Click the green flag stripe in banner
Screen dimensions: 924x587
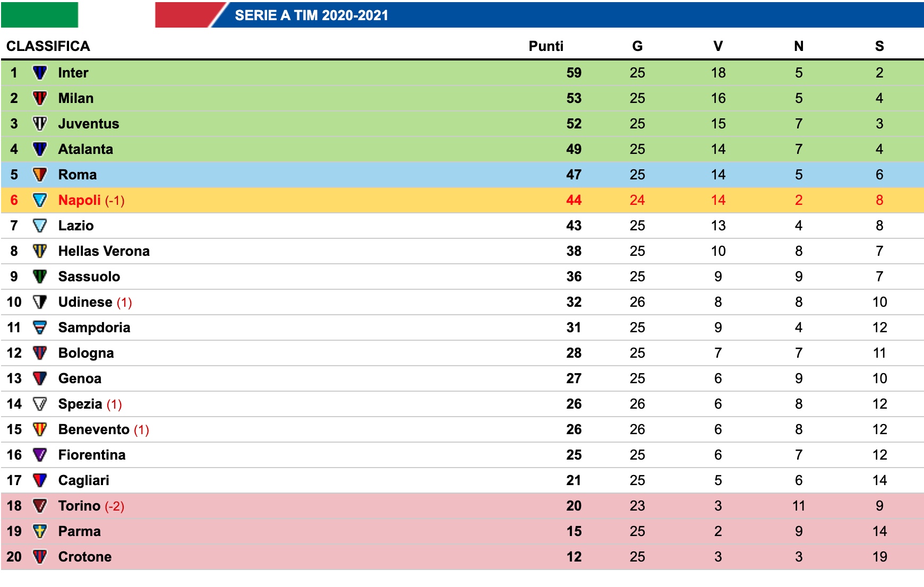[x=39, y=15]
